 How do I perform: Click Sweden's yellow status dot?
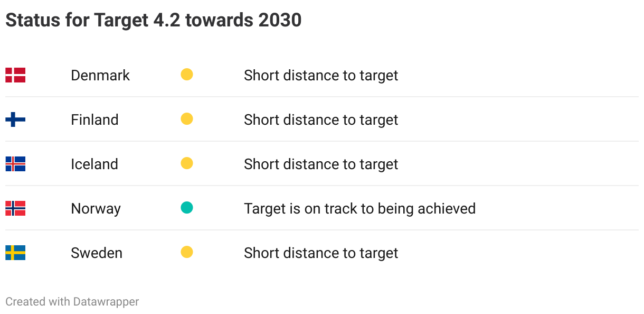point(187,252)
